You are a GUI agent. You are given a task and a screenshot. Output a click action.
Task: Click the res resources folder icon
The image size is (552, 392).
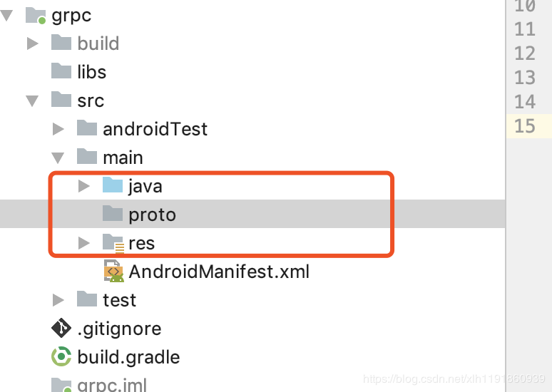click(113, 243)
